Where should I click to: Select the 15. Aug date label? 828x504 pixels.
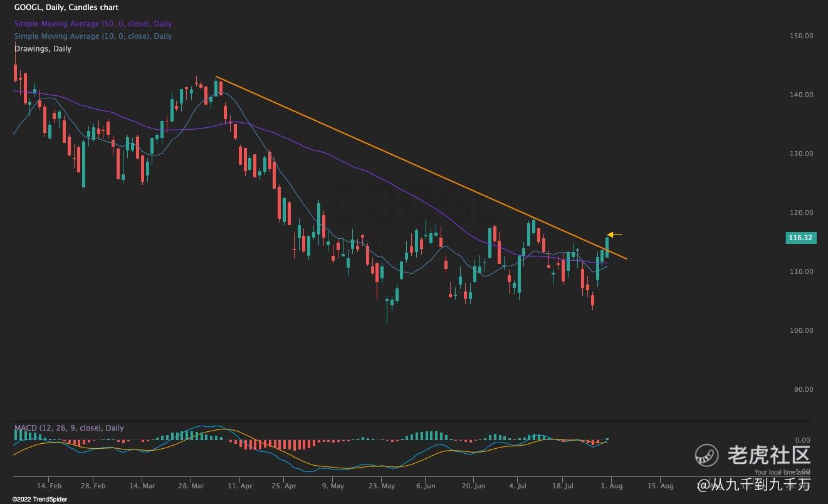coord(661,486)
